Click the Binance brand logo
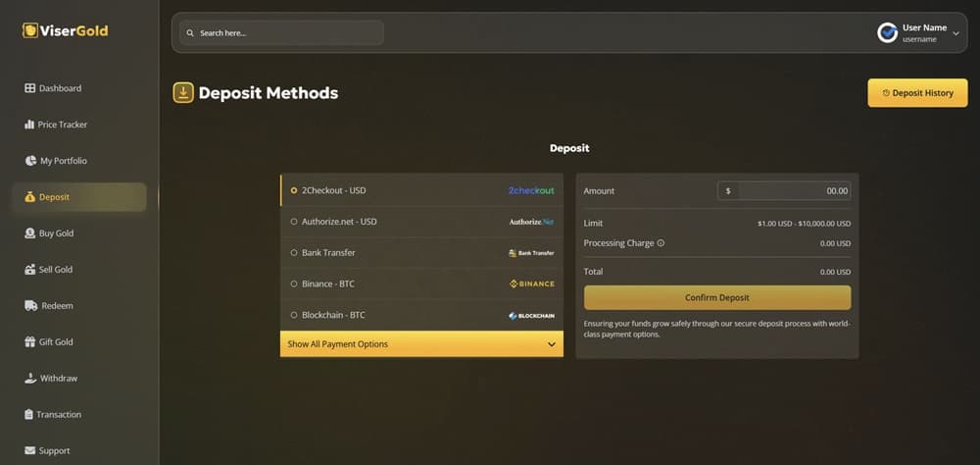This screenshot has width=980, height=465. point(532,284)
